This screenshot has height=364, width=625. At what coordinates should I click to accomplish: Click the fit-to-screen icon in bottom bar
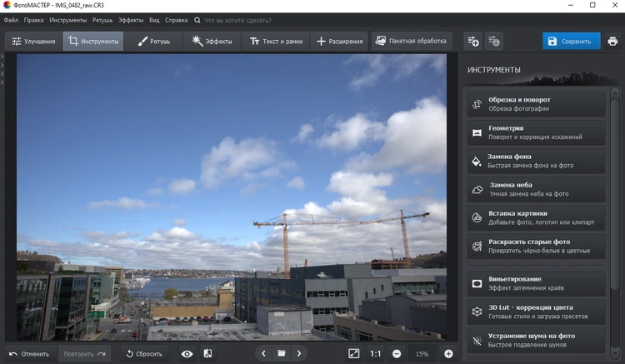[353, 354]
